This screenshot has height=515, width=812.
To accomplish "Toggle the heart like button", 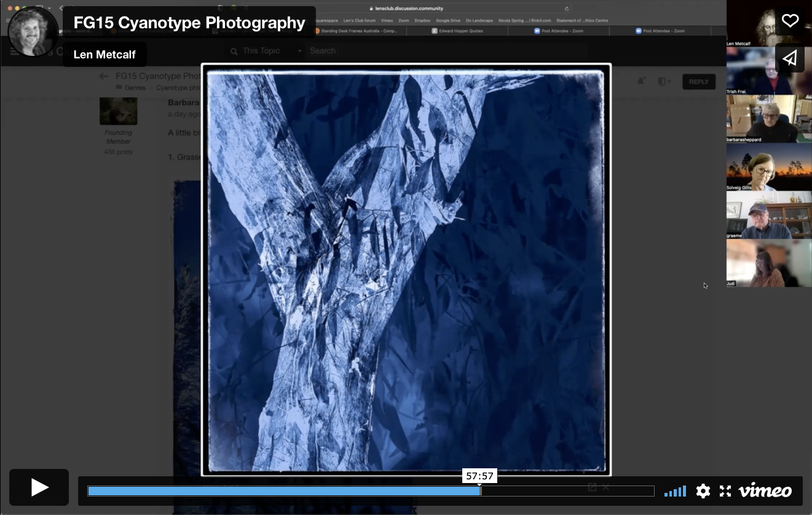I will tap(790, 20).
